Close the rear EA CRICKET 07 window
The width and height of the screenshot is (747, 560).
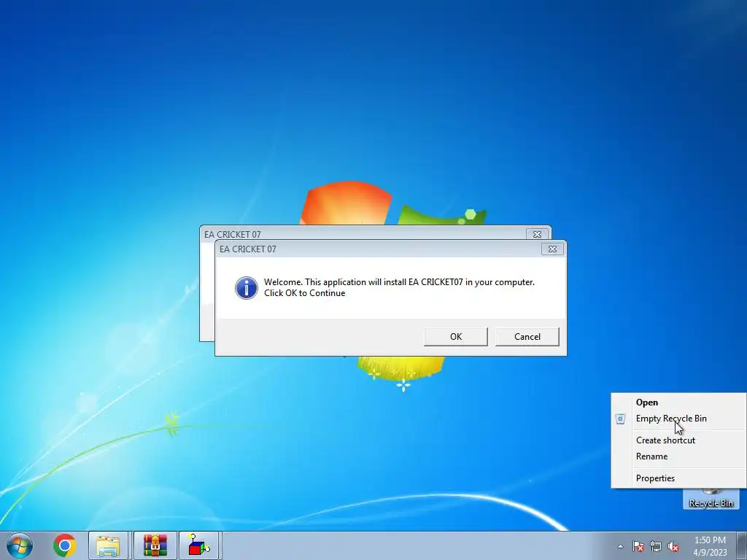tap(537, 234)
